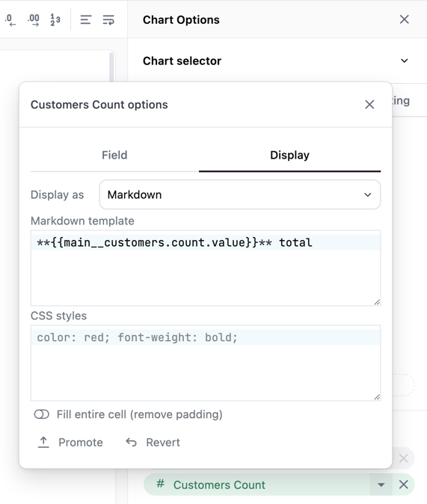Toggle text wrap icon in toolbar
427x504 pixels.
[x=108, y=20]
